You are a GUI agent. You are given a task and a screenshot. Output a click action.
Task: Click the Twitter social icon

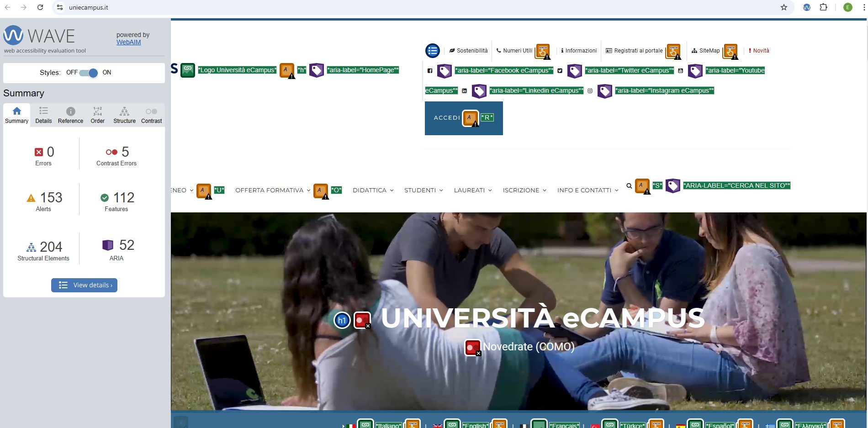click(x=560, y=71)
